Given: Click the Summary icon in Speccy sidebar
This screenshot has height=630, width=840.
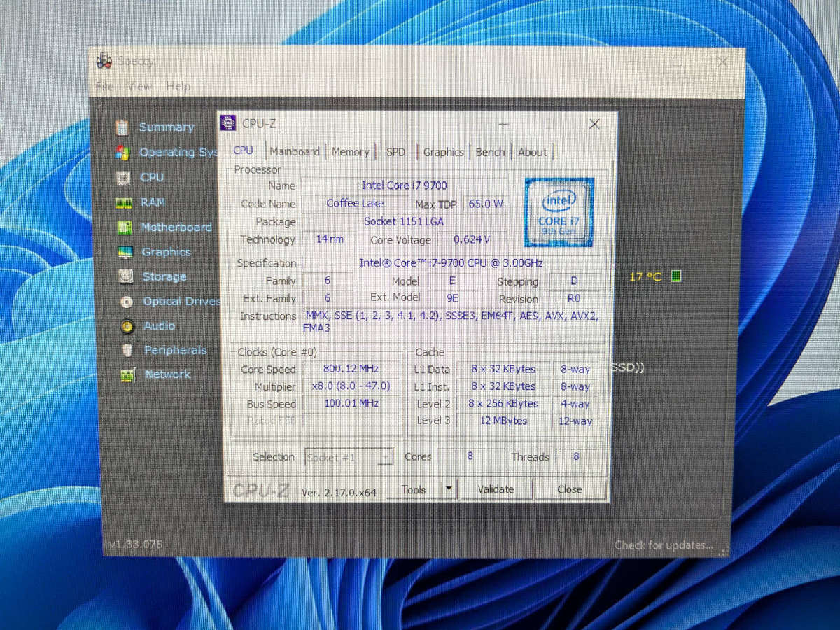Looking at the screenshot, I should [x=122, y=127].
